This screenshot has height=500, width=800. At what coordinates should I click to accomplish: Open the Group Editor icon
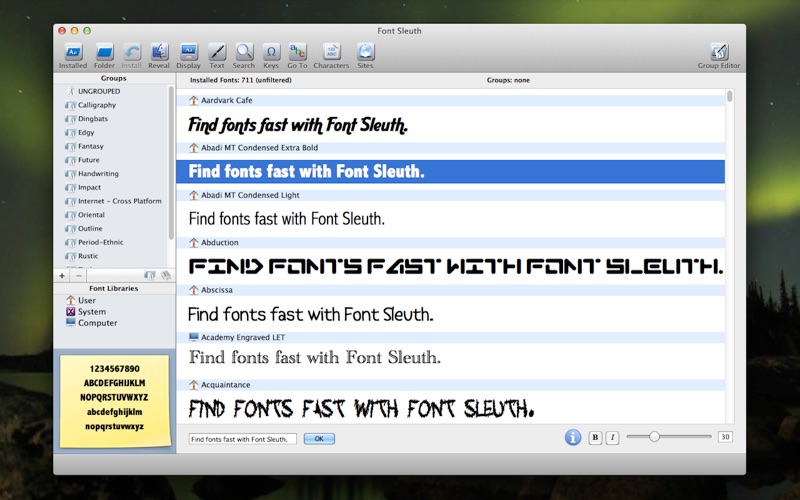tap(719, 53)
